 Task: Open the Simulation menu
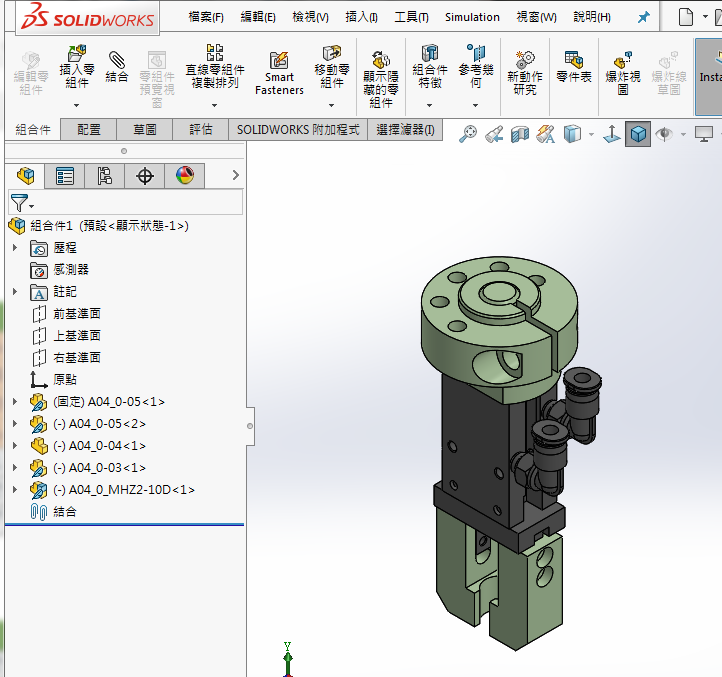point(472,17)
